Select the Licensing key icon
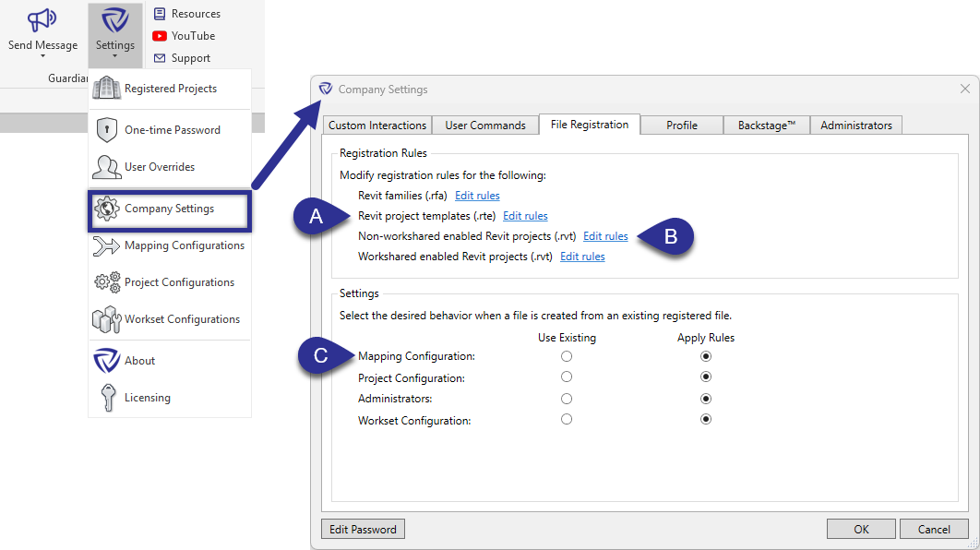980x550 pixels. click(107, 397)
